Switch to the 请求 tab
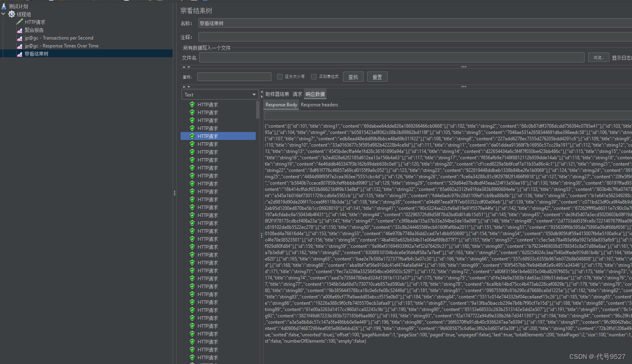 (x=297, y=94)
